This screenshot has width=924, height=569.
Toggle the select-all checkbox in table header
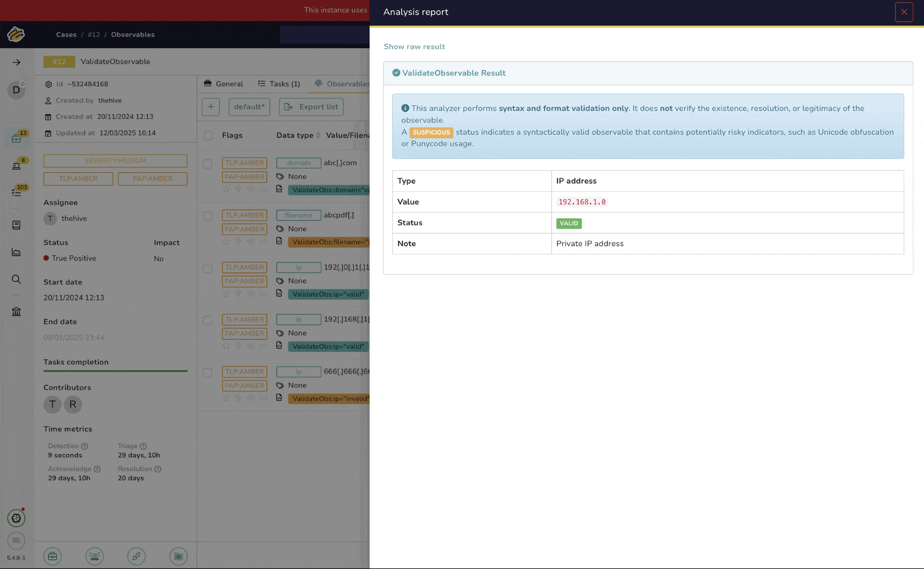point(208,135)
